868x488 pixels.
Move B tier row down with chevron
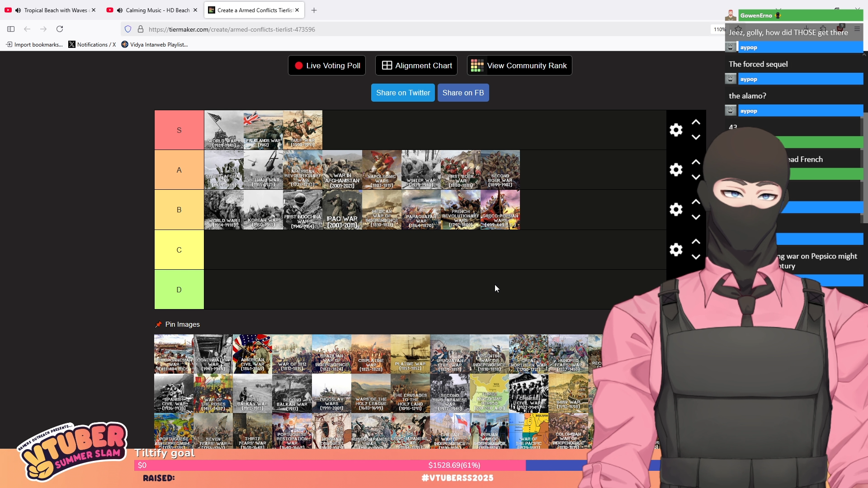[696, 217]
